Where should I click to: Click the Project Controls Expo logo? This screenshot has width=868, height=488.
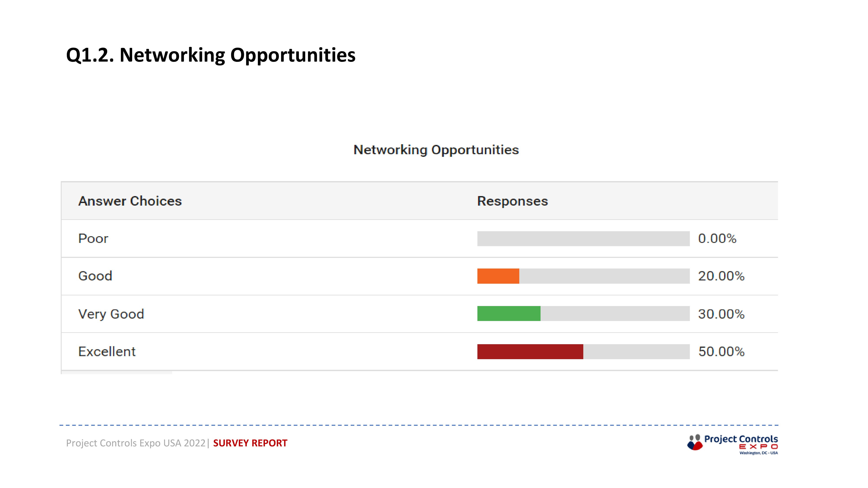click(x=732, y=444)
